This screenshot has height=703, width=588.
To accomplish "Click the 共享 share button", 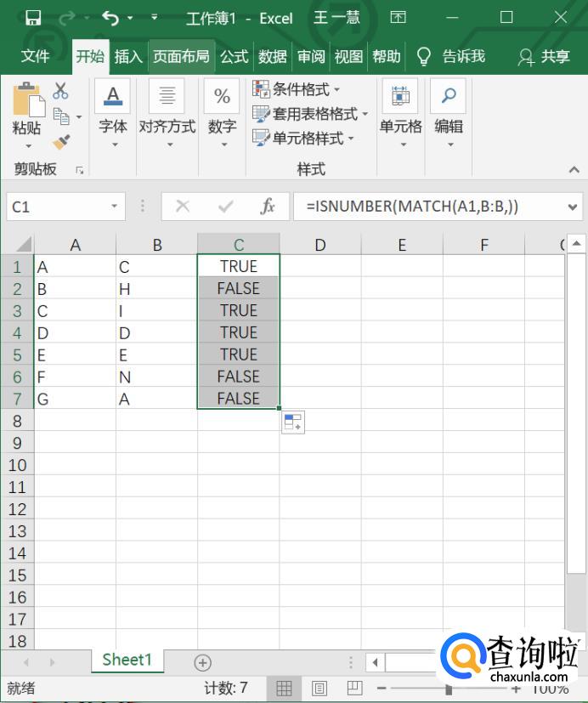I will [544, 56].
